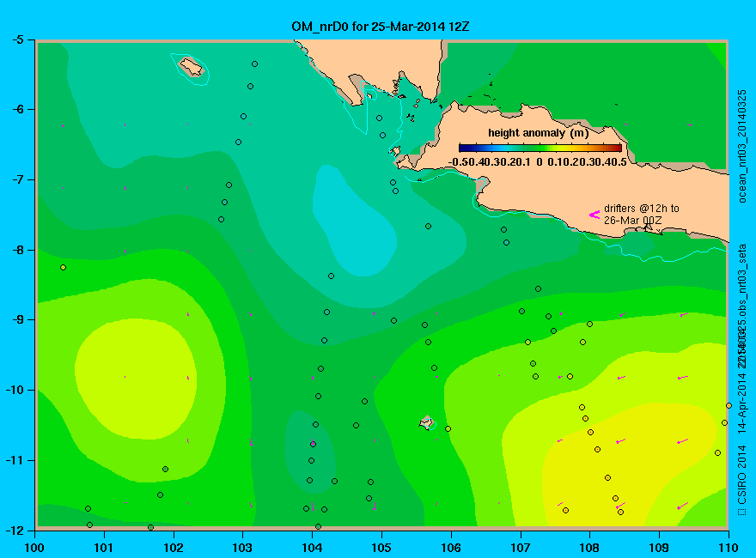Click the vertical '14-Apr-2014' date text
The image size is (756, 558).
click(742, 404)
